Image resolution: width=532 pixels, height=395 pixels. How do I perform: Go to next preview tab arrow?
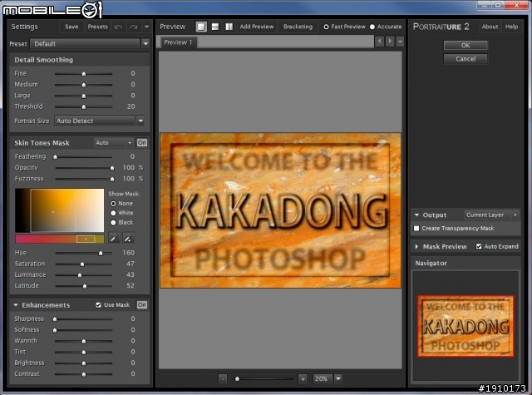point(390,42)
